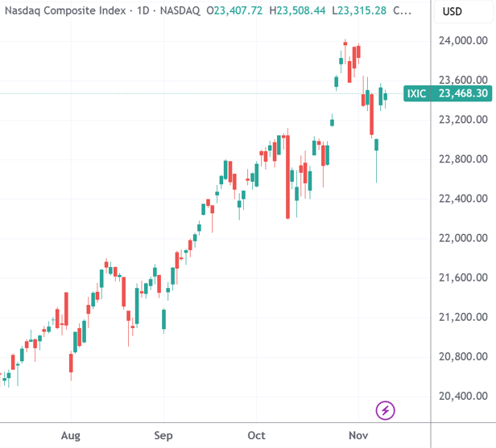Click the Sep label on time axis

coord(163,435)
